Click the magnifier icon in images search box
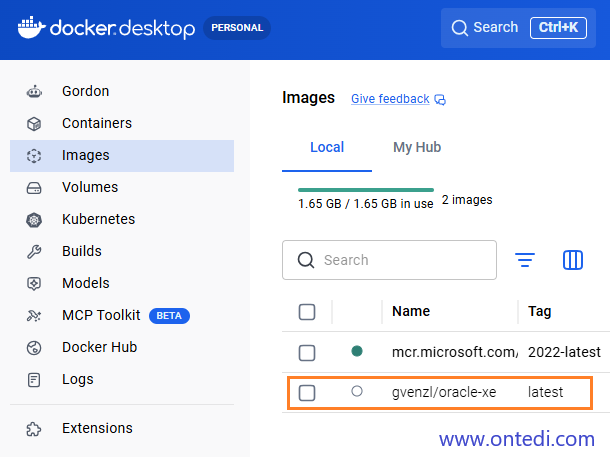The image size is (610, 457). (306, 260)
